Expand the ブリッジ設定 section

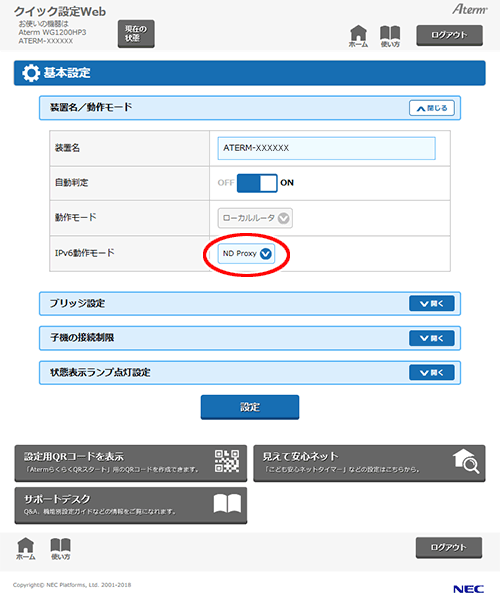pos(432,303)
